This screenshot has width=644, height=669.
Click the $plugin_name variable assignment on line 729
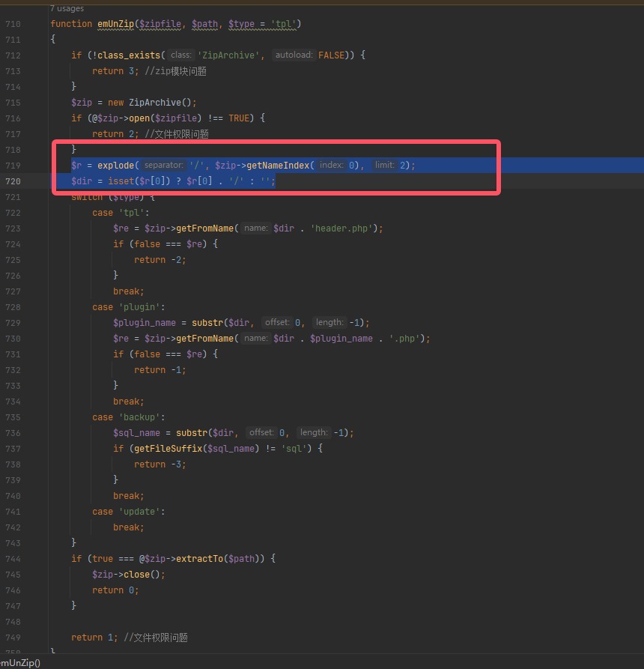[x=145, y=323]
